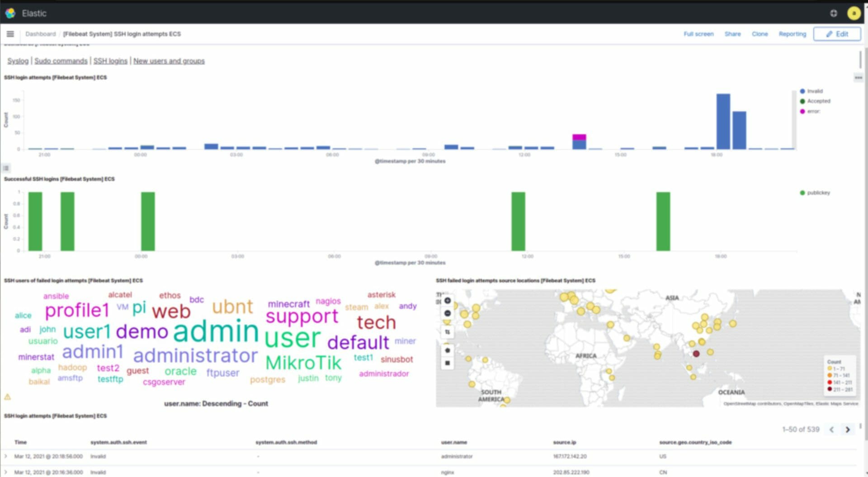868x477 pixels.
Task: Go to the next page of login attempts
Action: coord(848,430)
